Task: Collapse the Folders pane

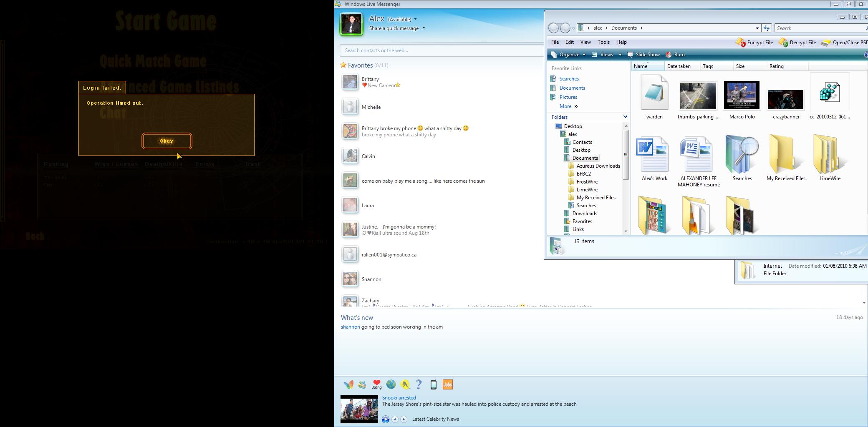Action: [625, 117]
